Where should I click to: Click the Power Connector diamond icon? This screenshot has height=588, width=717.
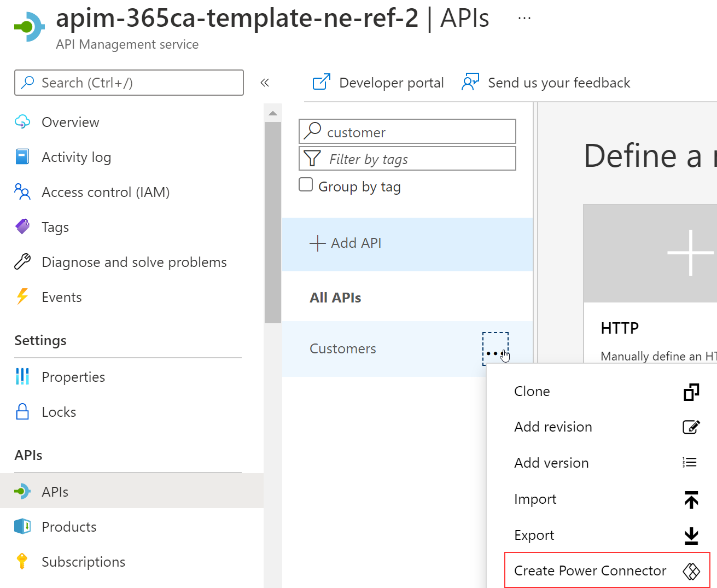tap(691, 571)
